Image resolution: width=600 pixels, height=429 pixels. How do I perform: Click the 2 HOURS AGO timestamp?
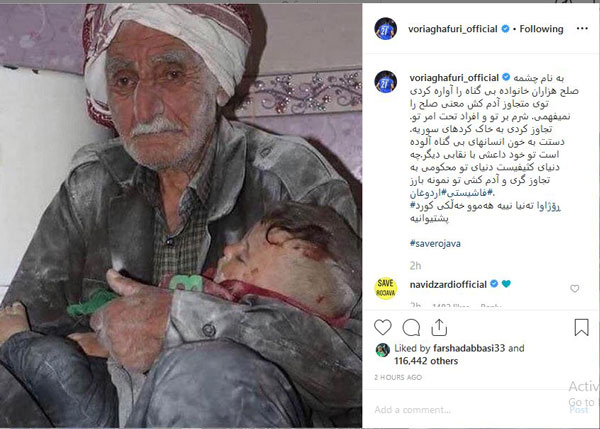click(398, 377)
